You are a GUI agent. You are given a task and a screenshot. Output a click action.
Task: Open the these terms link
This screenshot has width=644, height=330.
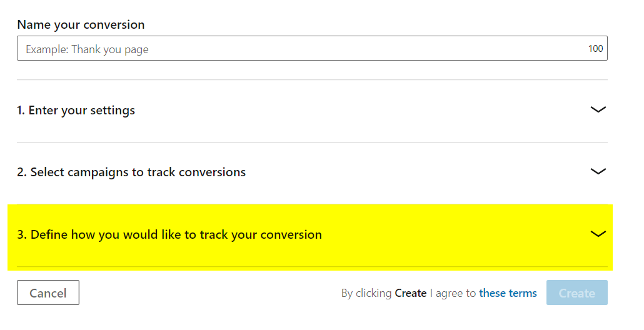pyautogui.click(x=508, y=293)
